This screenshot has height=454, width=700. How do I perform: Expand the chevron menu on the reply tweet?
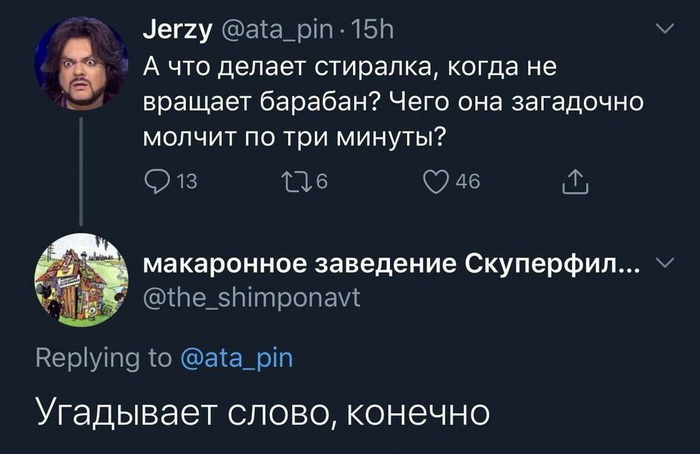pos(665,262)
